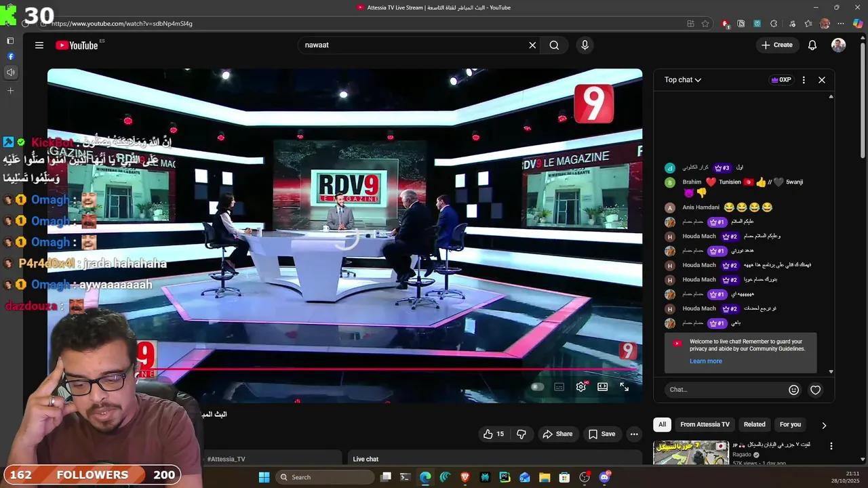The height and width of the screenshot is (488, 868).
Task: Like the video with 15 likes
Action: (x=494, y=434)
